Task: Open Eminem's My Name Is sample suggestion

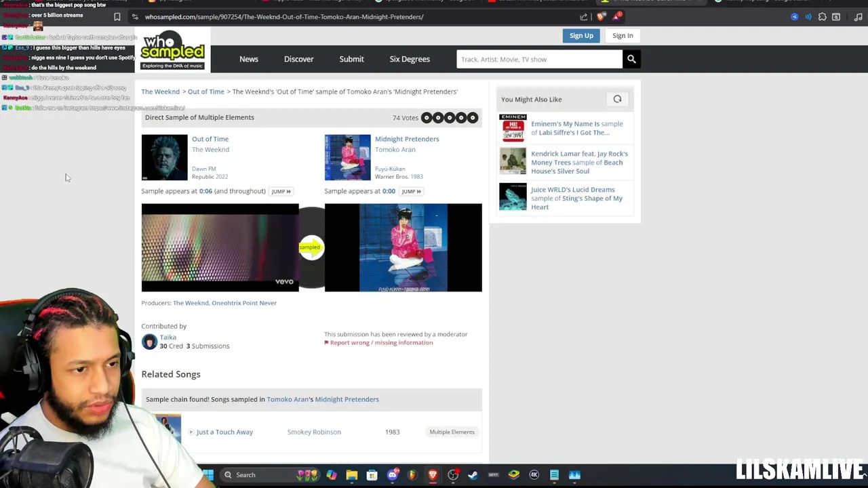Action: click(577, 128)
